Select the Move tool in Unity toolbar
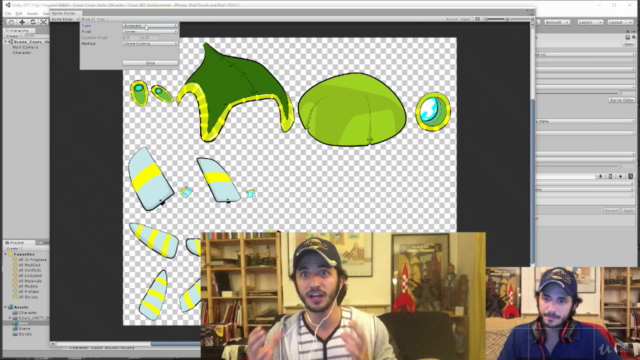Image resolution: width=640 pixels, height=360 pixels. point(22,22)
